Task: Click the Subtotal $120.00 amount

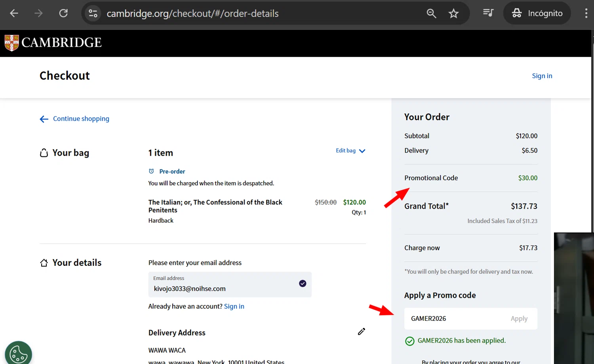Action: (527, 136)
